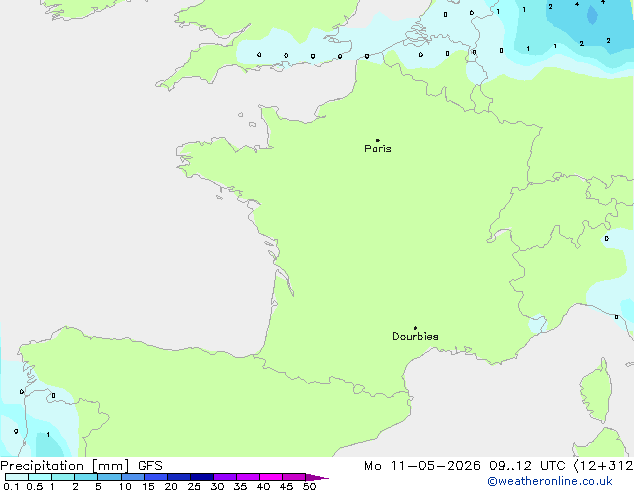Pick legend swatch between 5 and 10

click(x=109, y=477)
